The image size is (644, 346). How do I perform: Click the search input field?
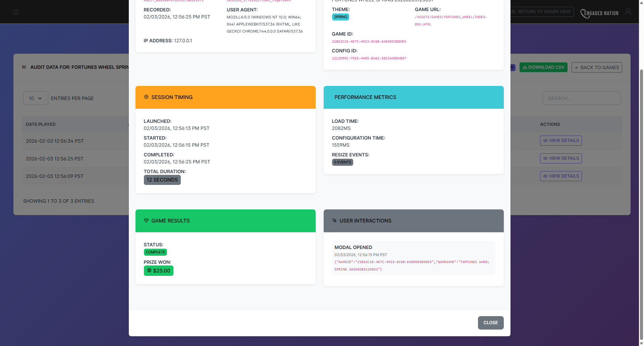coord(582,98)
